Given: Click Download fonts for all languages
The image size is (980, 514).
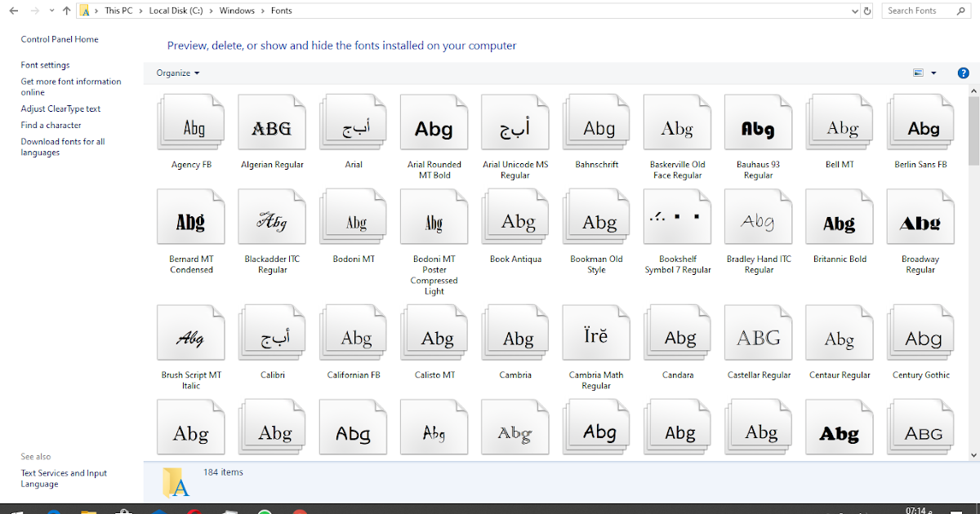Looking at the screenshot, I should (x=63, y=147).
